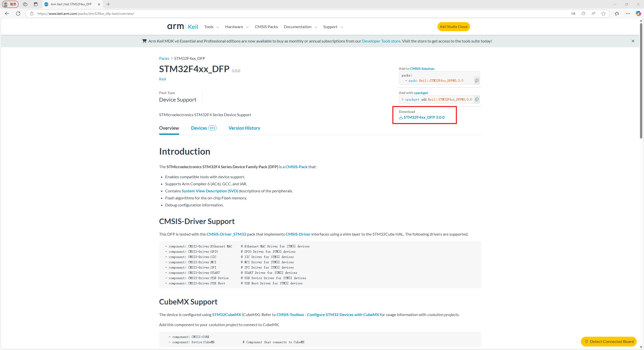Open the Copilot sidebar icon
This screenshot has height=350, width=644.
638,14
